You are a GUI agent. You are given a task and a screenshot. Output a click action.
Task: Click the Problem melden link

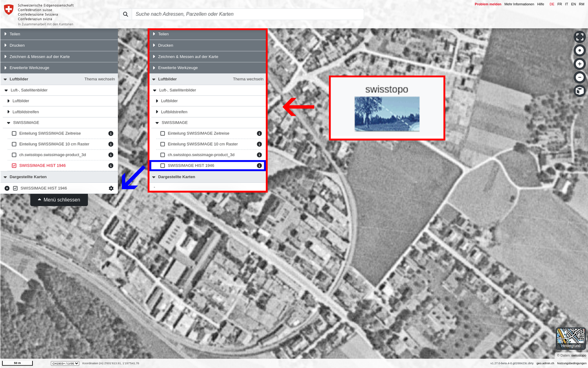click(x=488, y=4)
